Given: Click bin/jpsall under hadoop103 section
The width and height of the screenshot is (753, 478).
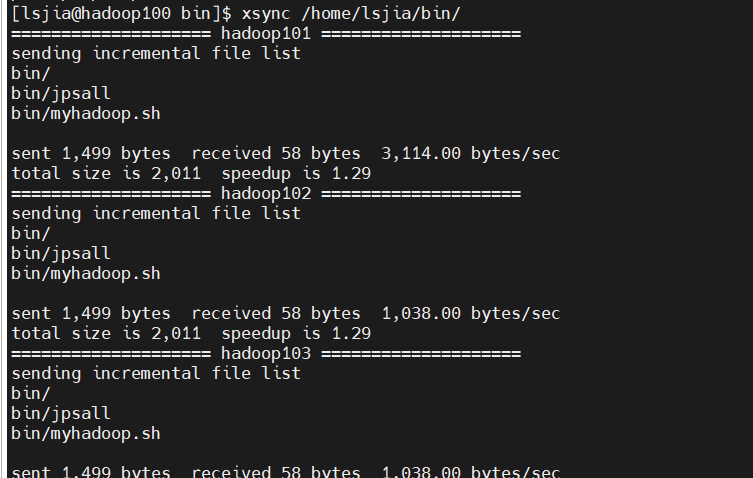Looking at the screenshot, I should (61, 413).
